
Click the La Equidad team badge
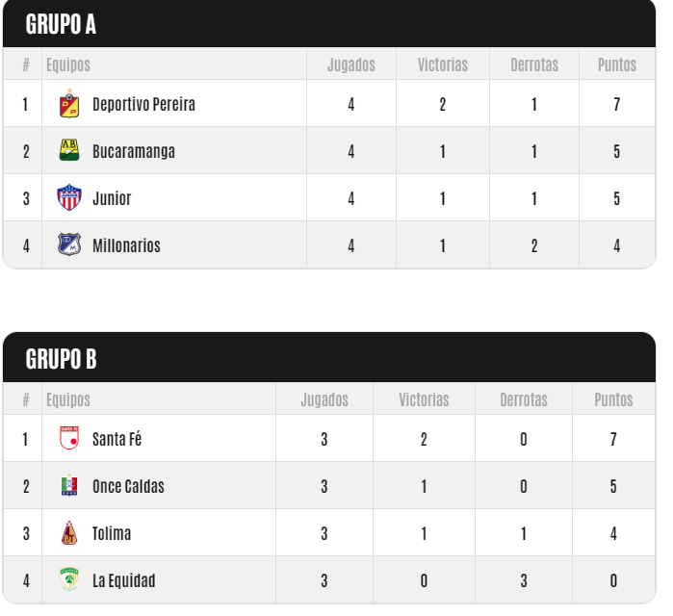tap(69, 579)
